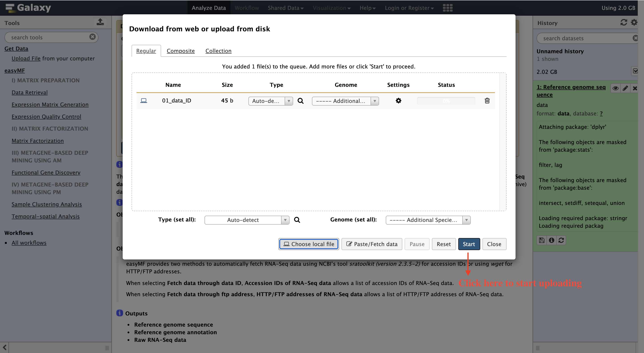Toggle eye icon to view Reference genome dataset
This screenshot has height=353, width=644.
pos(615,88)
